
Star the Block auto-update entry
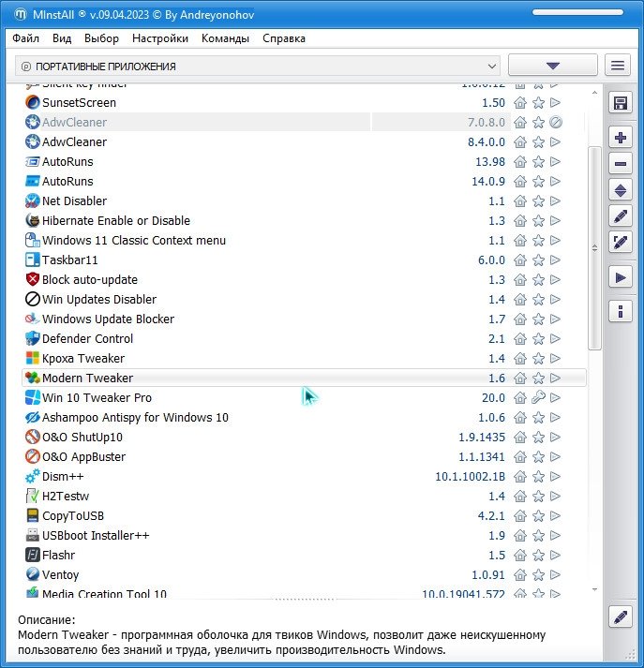point(538,279)
